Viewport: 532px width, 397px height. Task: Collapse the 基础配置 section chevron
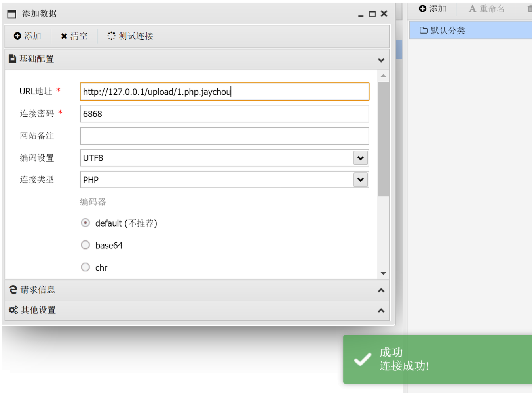[381, 60]
